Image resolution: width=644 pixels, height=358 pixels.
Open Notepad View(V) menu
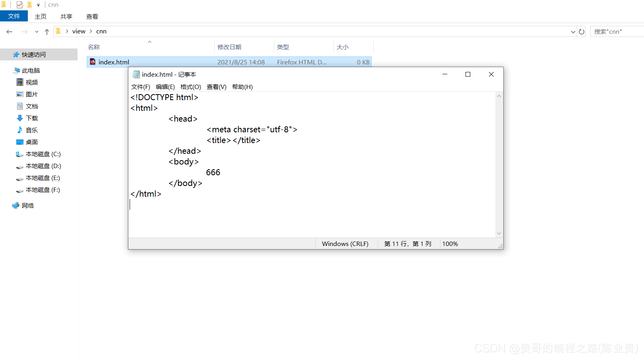[x=217, y=87]
